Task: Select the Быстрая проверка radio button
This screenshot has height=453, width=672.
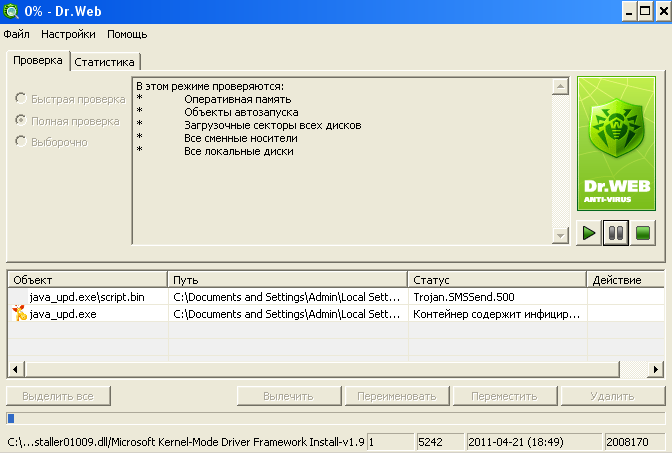Action: pos(21,98)
